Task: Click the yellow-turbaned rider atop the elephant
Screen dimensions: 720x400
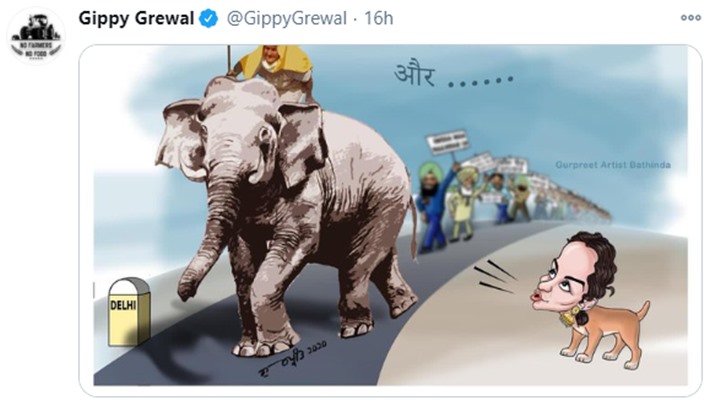Action: click(x=274, y=69)
